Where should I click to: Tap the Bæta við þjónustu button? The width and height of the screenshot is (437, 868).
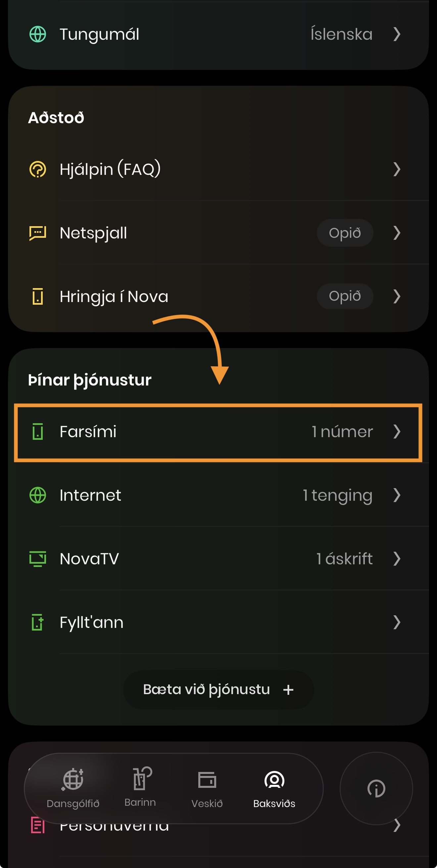click(218, 689)
